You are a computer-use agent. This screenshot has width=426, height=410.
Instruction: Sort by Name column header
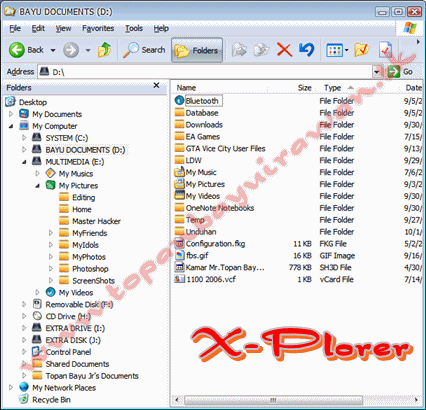tap(186, 88)
